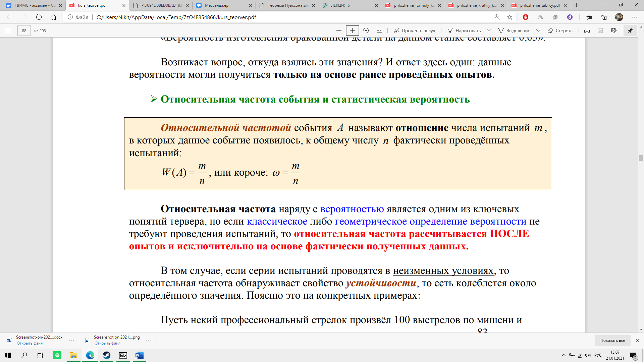The height and width of the screenshot is (362, 644).
Task: Expand the Highlight color options arrow
Action: pos(538,31)
